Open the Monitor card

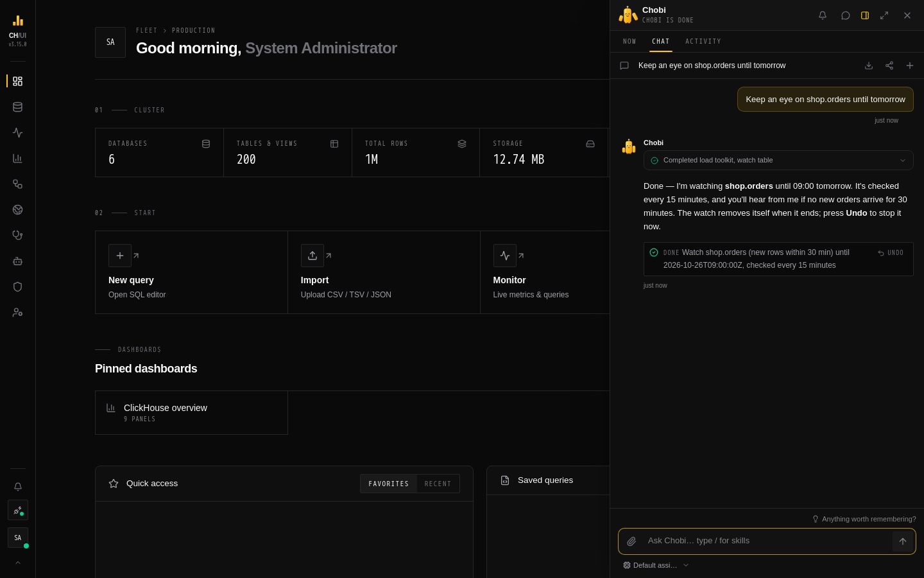545,272
